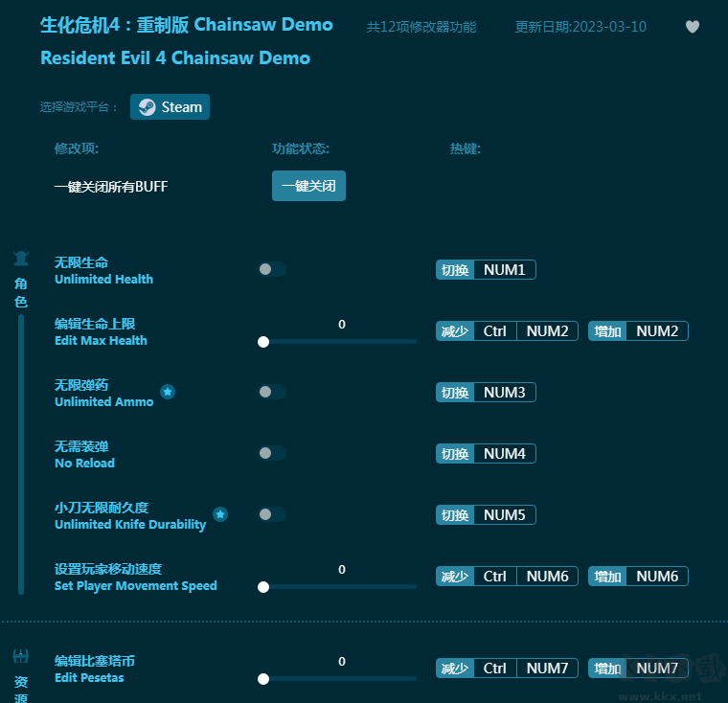The height and width of the screenshot is (703, 728).
Task: Click the 更新日期:2023-03-10 text
Action: pyautogui.click(x=580, y=27)
